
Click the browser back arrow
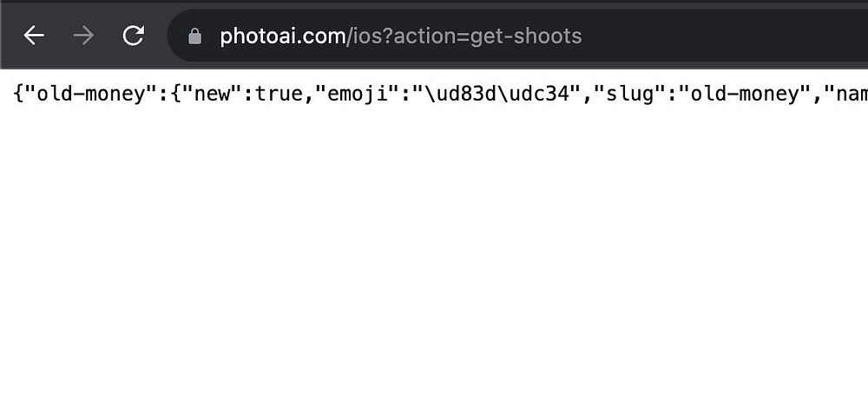(x=34, y=36)
